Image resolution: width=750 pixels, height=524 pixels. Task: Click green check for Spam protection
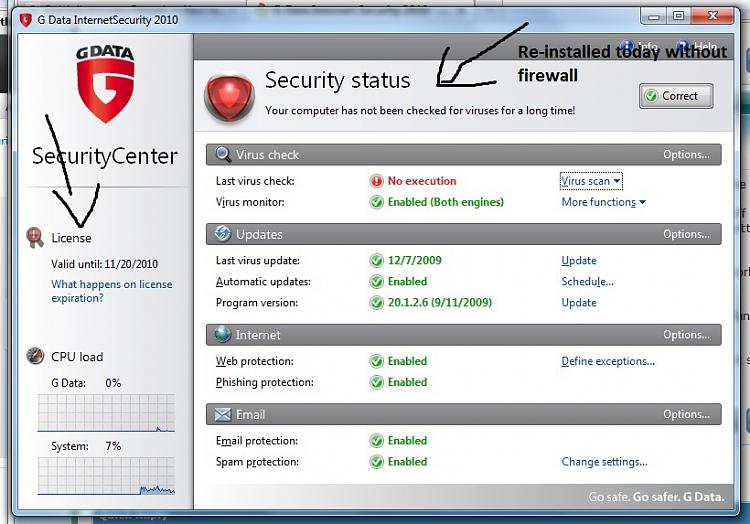coord(376,461)
